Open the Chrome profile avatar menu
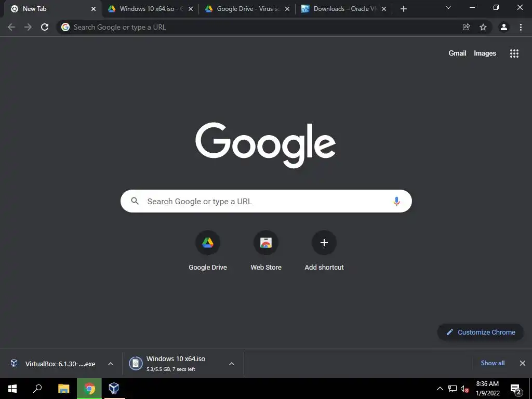Image resolution: width=532 pixels, height=399 pixels. pos(504,27)
